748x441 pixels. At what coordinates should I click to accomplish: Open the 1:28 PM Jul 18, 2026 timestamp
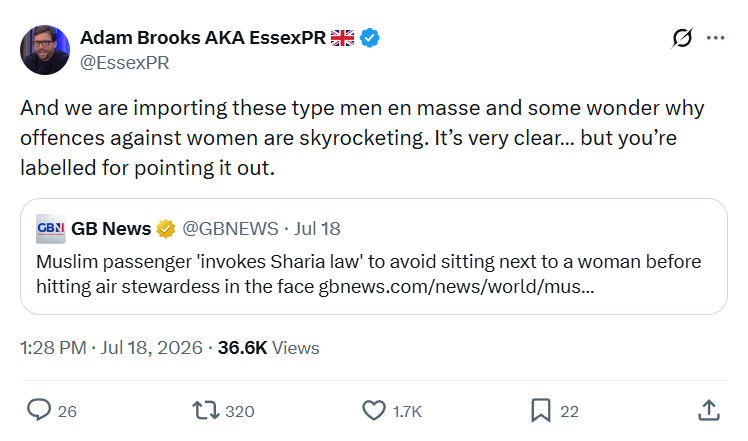point(111,348)
